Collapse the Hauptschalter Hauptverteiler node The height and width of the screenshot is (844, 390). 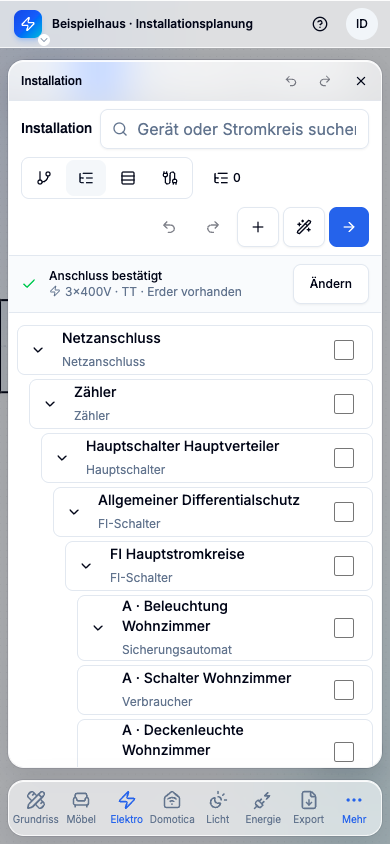(62, 458)
